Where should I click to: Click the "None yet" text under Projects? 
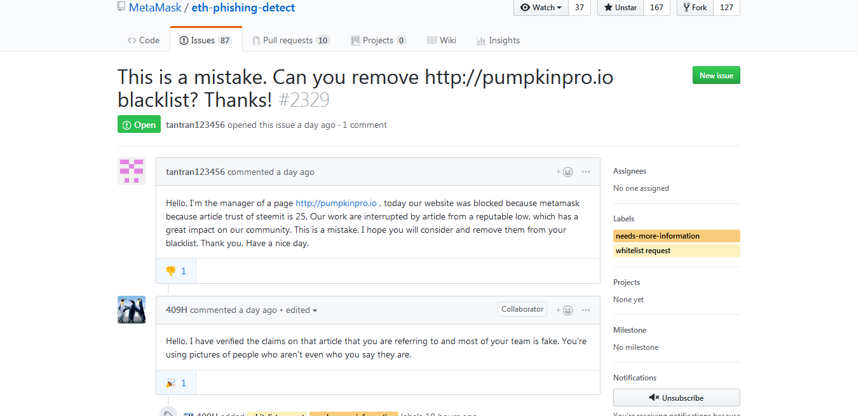(628, 300)
